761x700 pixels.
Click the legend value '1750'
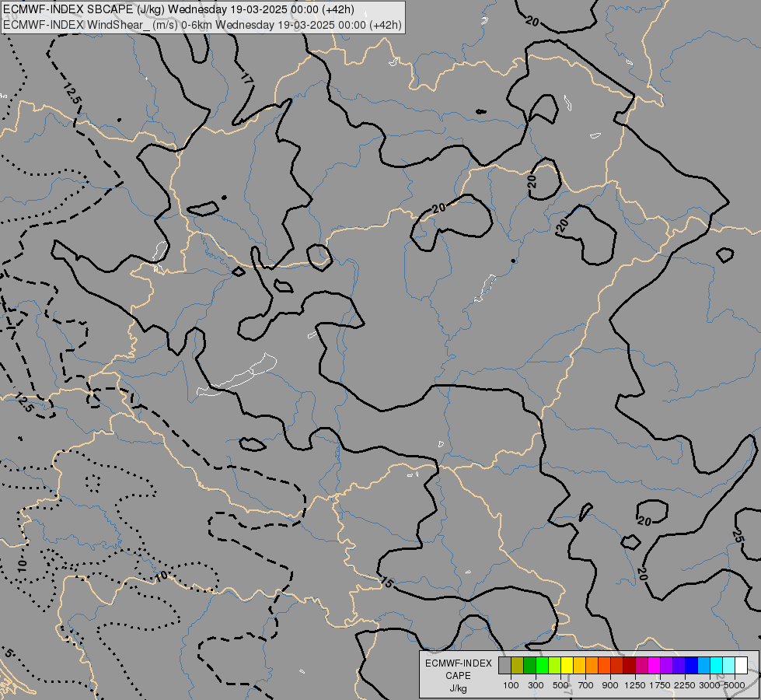(x=660, y=685)
